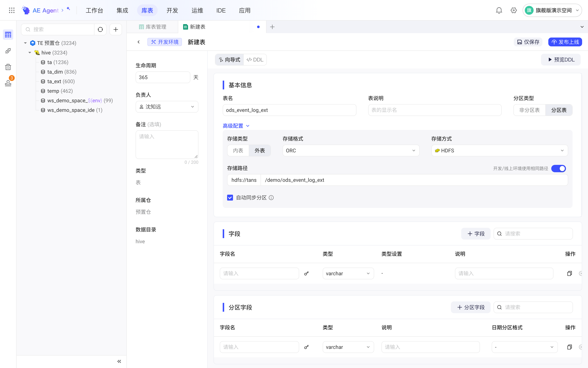Collapse the left panel with double chevron
This screenshot has height=368, width=588.
[x=119, y=361]
